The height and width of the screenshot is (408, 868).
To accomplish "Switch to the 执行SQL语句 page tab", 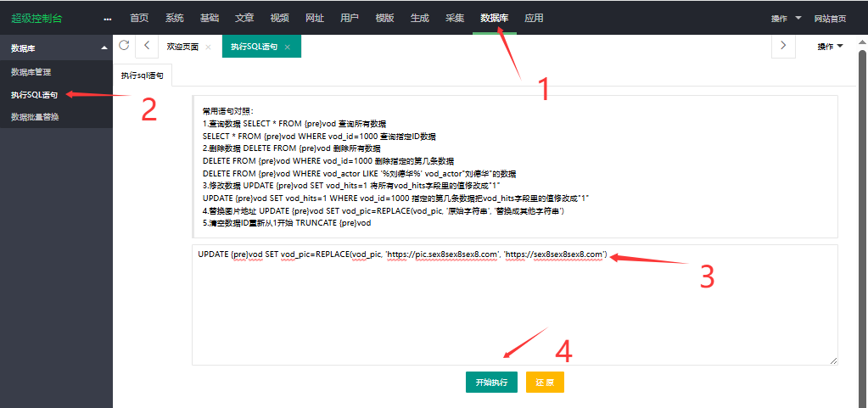I will pos(254,47).
